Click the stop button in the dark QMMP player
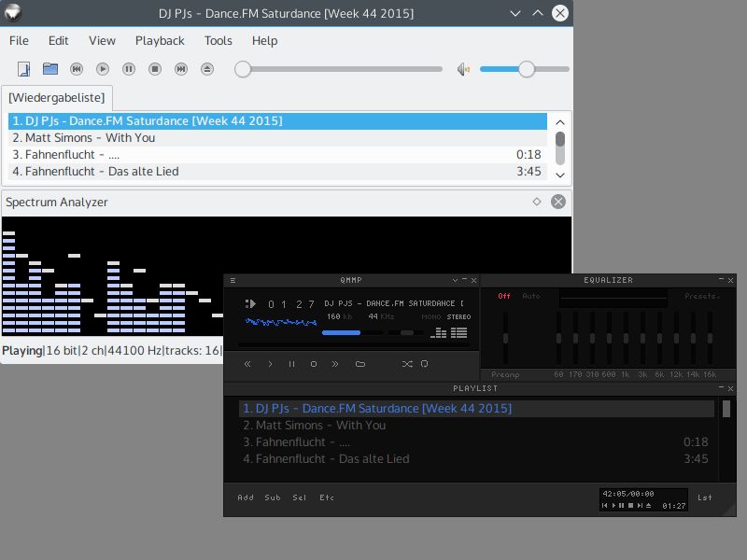 (314, 364)
